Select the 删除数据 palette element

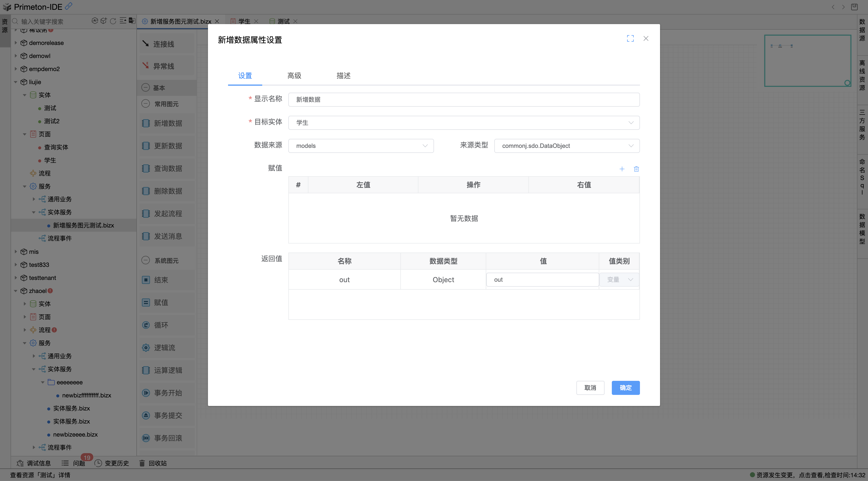pyautogui.click(x=168, y=191)
